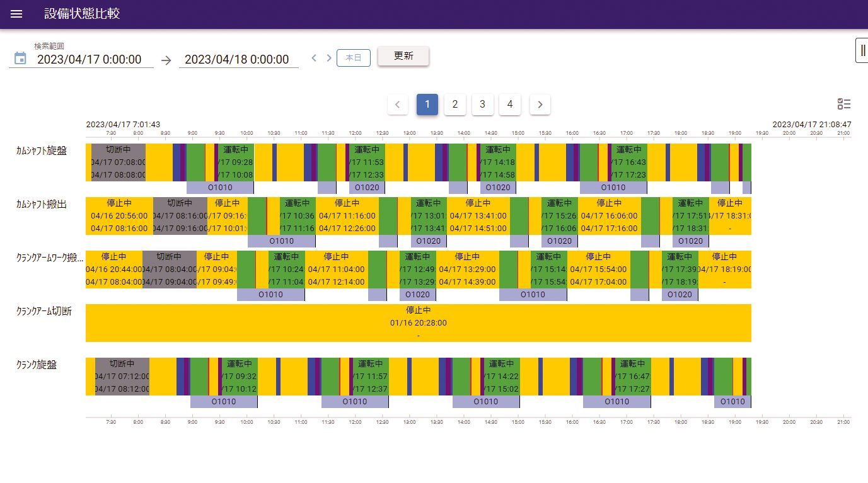868x483 pixels.
Task: Select 切断中 04/17 07:08:00 block in カムシャフト旋盤
Action: pyautogui.click(x=119, y=162)
